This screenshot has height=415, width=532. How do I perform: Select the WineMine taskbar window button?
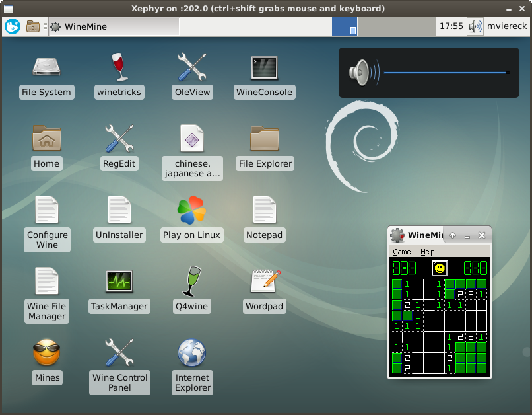114,26
